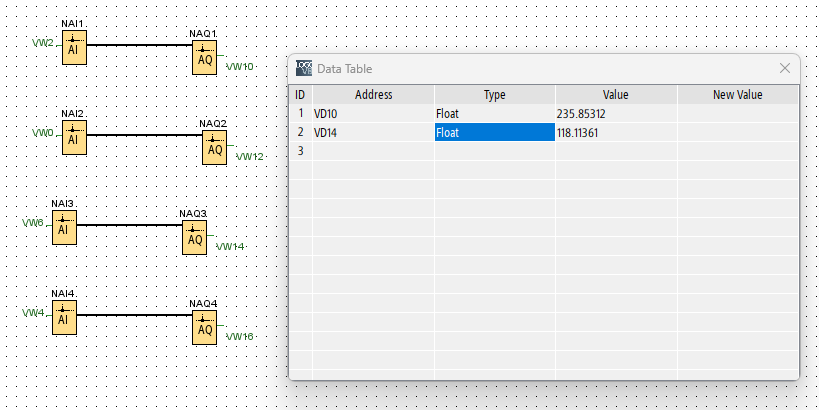Click the VW2 input address label
The width and height of the screenshot is (819, 410).
pyautogui.click(x=43, y=43)
